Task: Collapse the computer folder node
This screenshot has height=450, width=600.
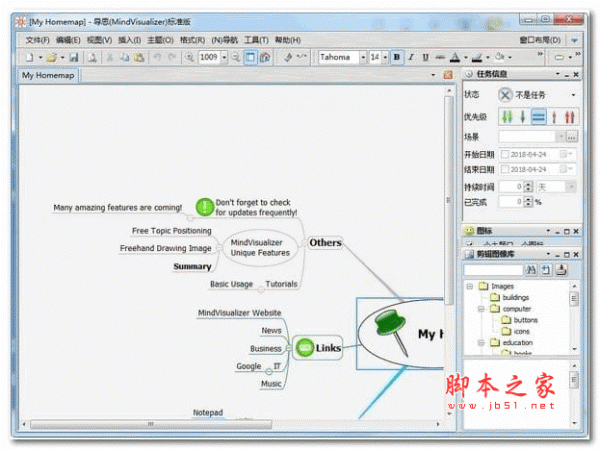Action: click(481, 309)
